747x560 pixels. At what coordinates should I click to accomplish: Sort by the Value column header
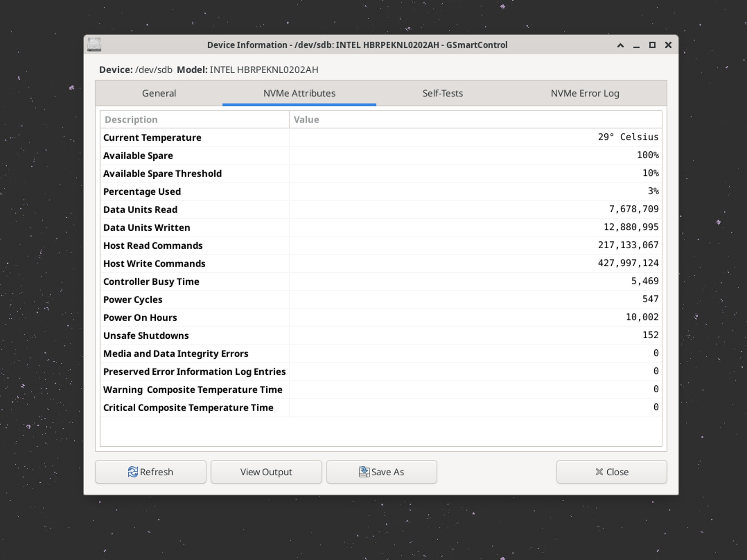coord(476,120)
